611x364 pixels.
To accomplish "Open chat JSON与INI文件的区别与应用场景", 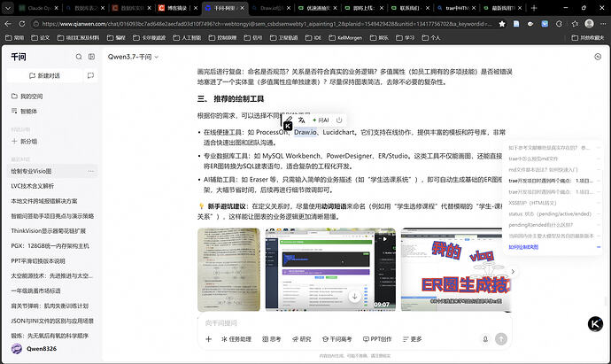I will click(52, 321).
